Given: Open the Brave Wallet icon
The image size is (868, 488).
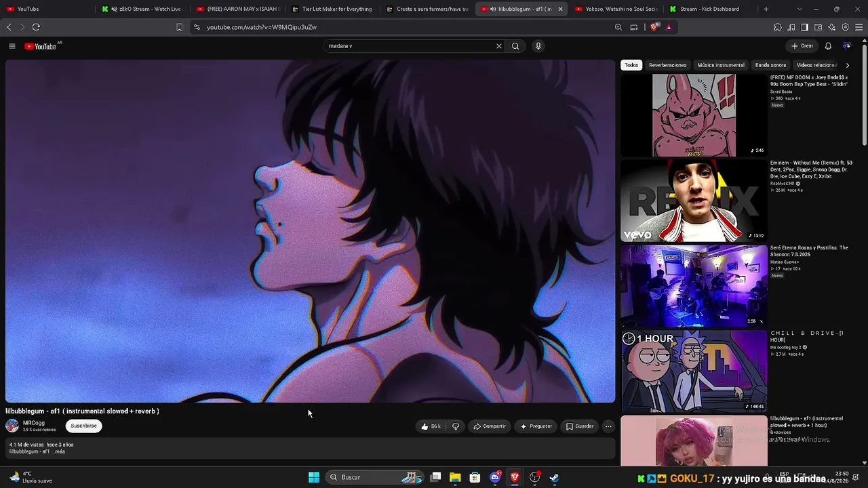Looking at the screenshot, I should [818, 27].
